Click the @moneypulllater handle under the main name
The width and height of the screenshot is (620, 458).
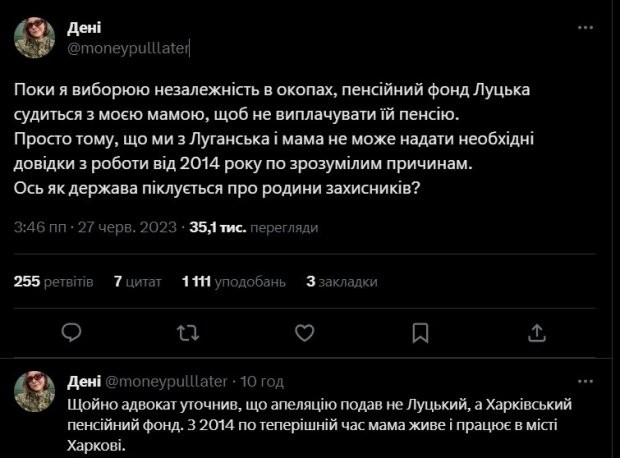tap(128, 46)
